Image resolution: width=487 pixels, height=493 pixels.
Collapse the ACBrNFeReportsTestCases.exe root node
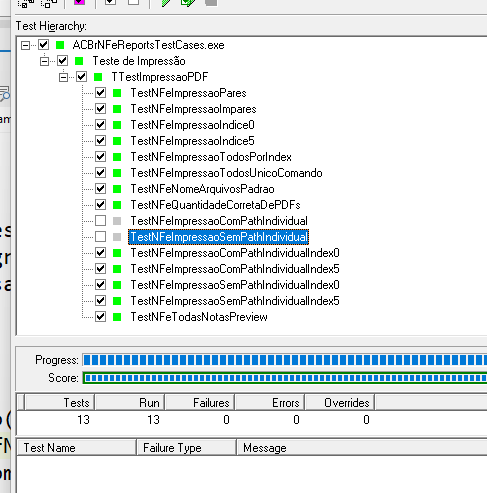coord(25,45)
